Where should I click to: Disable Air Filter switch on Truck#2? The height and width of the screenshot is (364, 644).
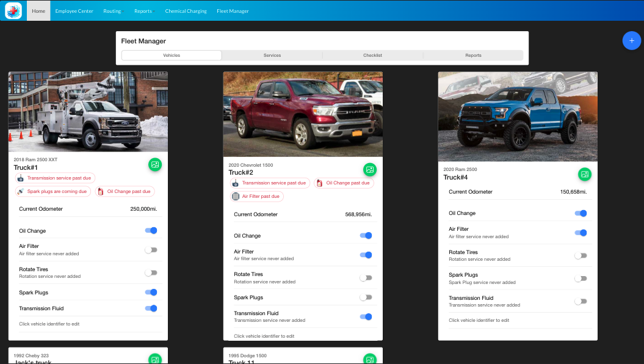tap(366, 255)
